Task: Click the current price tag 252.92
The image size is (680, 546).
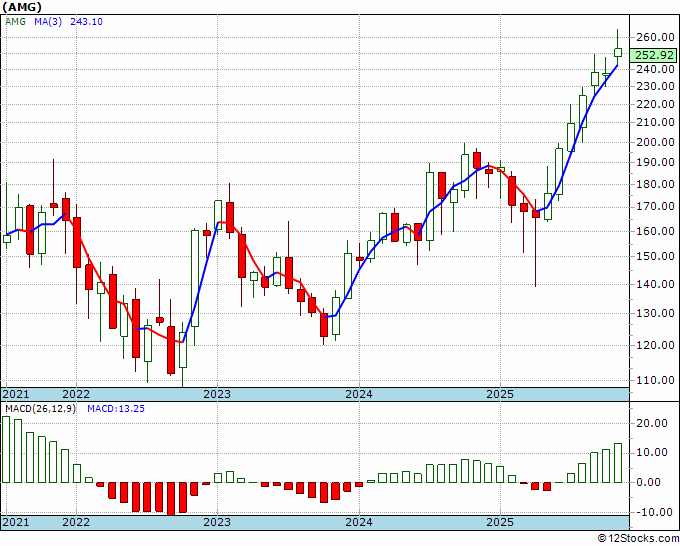Action: [654, 56]
